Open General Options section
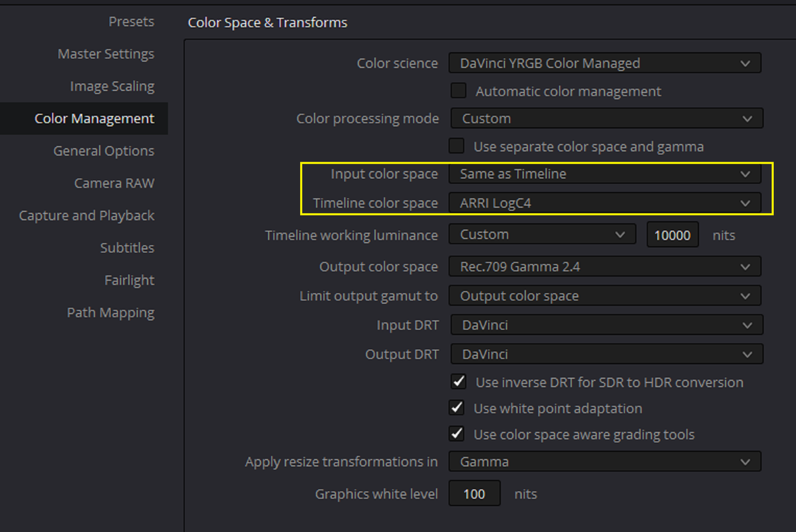Viewport: 796px width, 532px height. tap(104, 151)
